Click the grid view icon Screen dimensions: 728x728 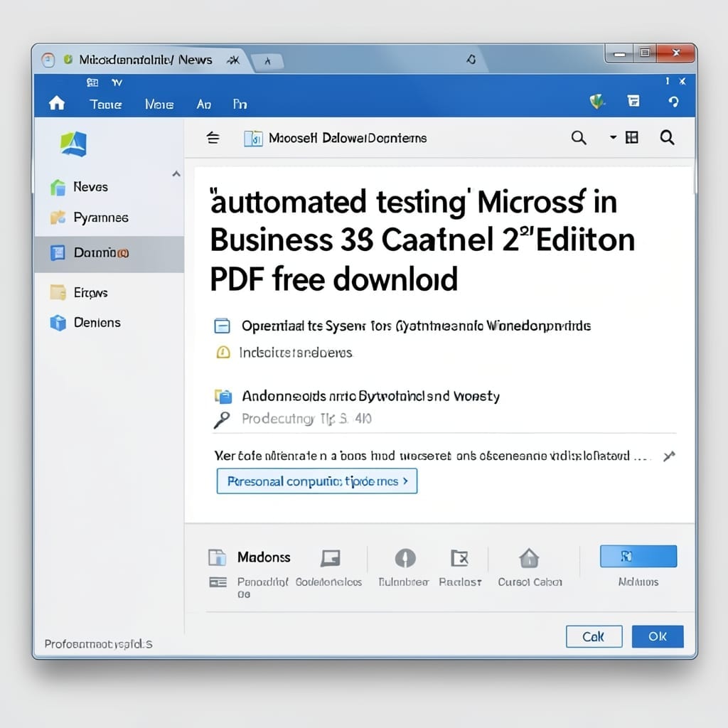point(632,137)
